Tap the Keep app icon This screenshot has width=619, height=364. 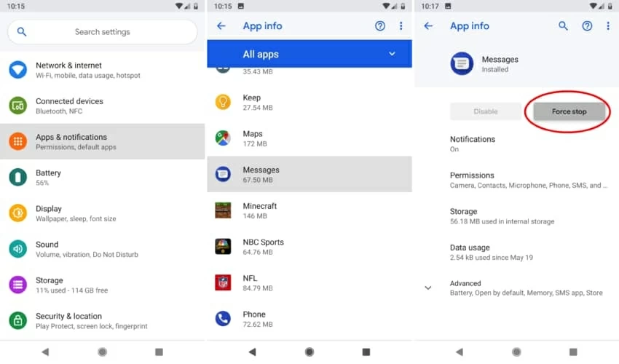(223, 102)
